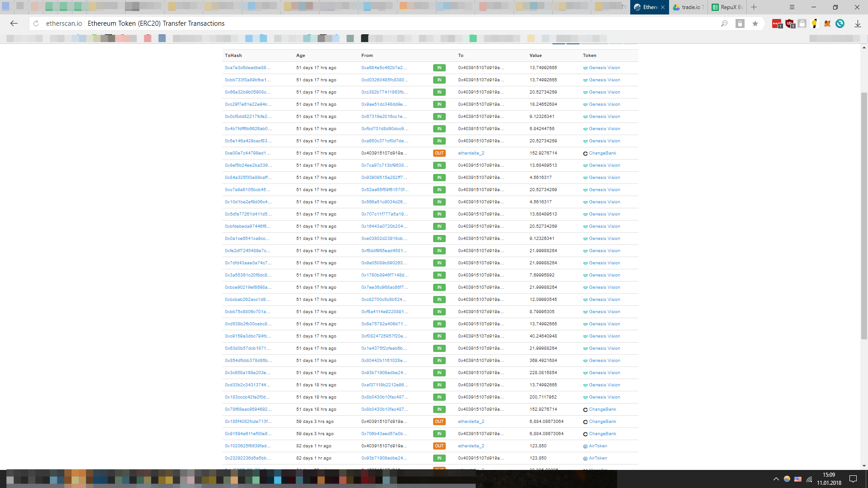Open transaction 0x3c658a168e203e...
The height and width of the screenshot is (488, 868).
248,373
